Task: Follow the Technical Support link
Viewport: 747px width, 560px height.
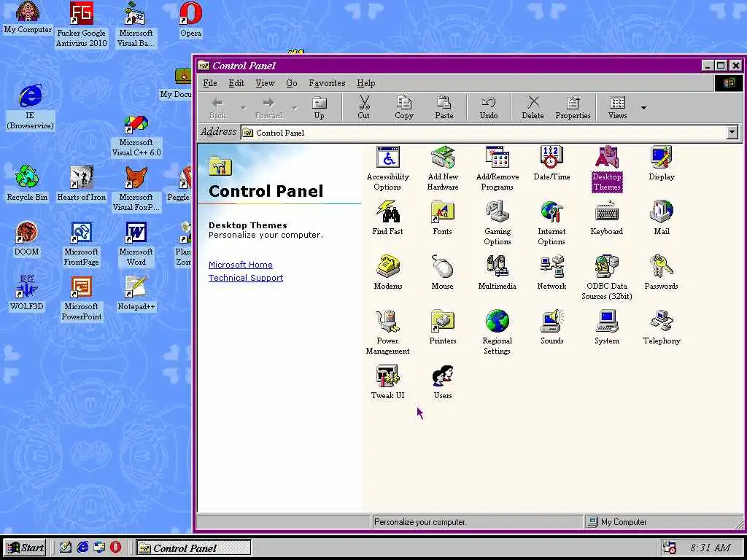Action: pyautogui.click(x=246, y=278)
